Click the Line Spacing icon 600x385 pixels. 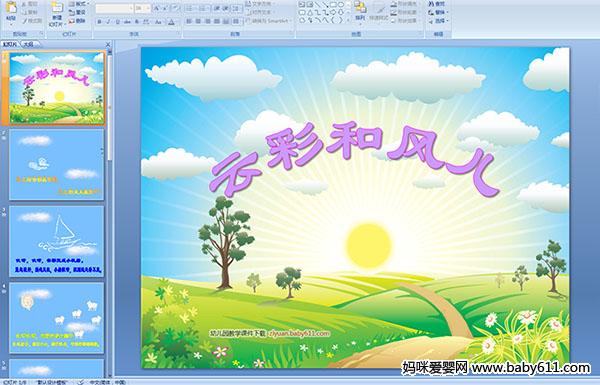coord(236,8)
